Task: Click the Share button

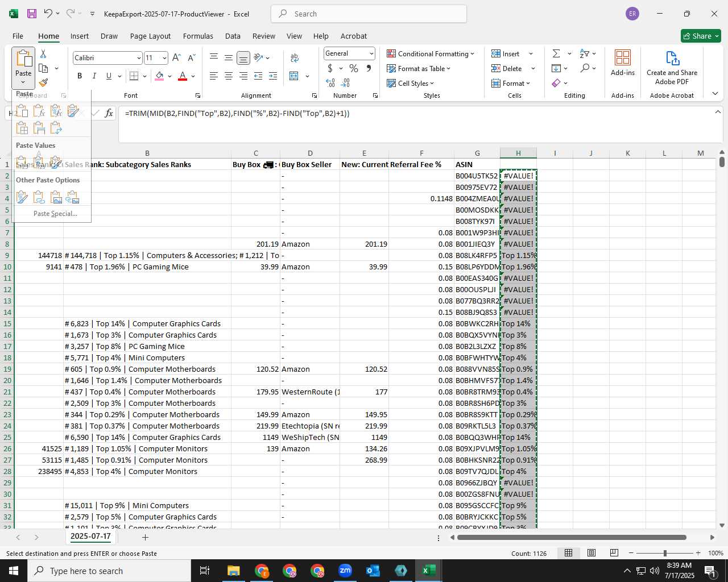Action: click(701, 36)
